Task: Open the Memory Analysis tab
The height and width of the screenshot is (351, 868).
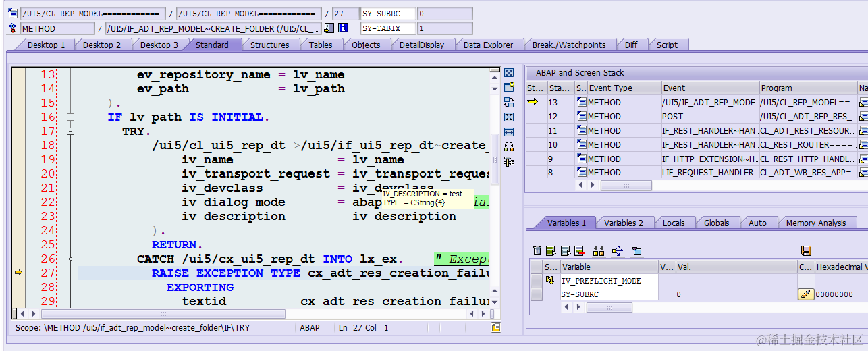Action: click(815, 223)
